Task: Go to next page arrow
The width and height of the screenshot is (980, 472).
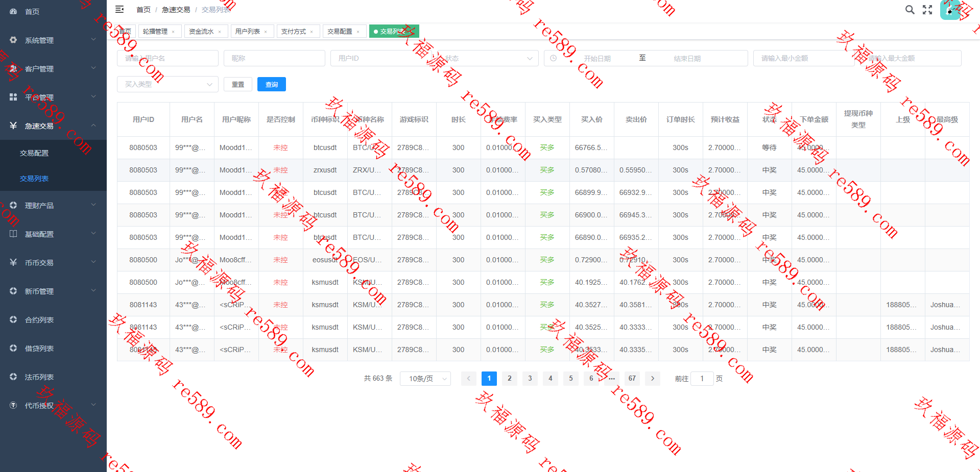Action: (x=652, y=378)
